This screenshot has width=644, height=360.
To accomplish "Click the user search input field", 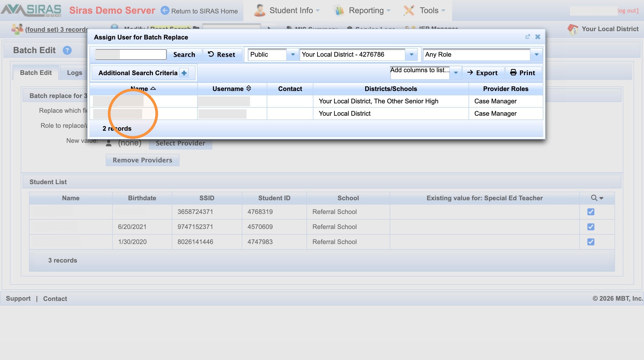I will [131, 54].
